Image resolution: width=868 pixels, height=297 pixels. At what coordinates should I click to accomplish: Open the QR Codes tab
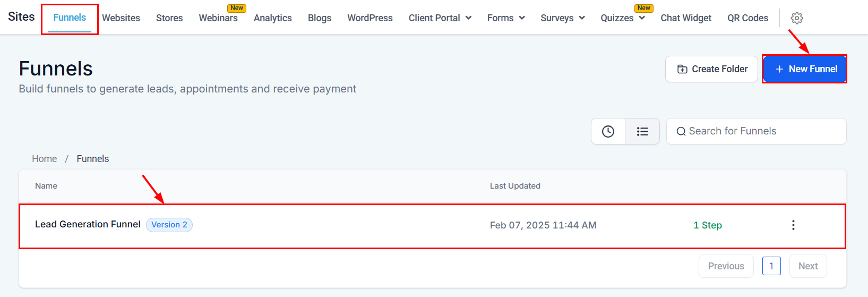tap(747, 18)
